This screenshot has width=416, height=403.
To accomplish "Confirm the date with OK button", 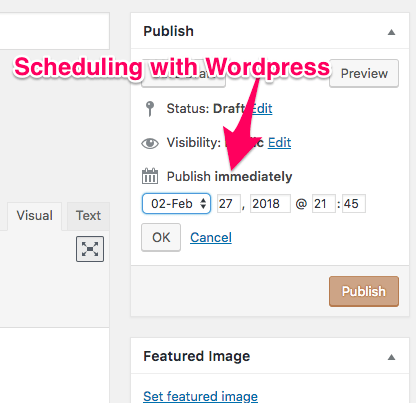I will 161,237.
